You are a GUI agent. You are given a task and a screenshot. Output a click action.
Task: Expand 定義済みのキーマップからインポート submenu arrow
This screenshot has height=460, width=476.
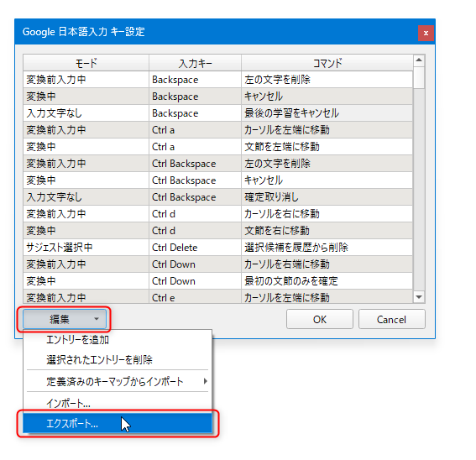point(206,381)
